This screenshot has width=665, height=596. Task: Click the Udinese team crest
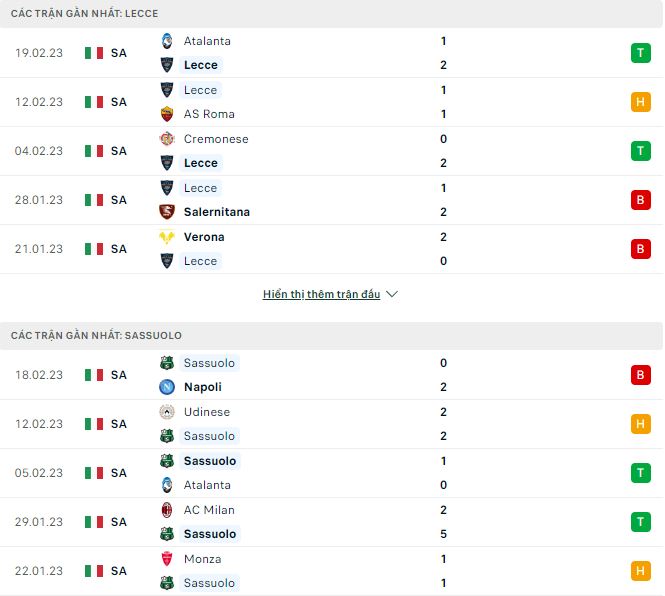[x=167, y=412]
